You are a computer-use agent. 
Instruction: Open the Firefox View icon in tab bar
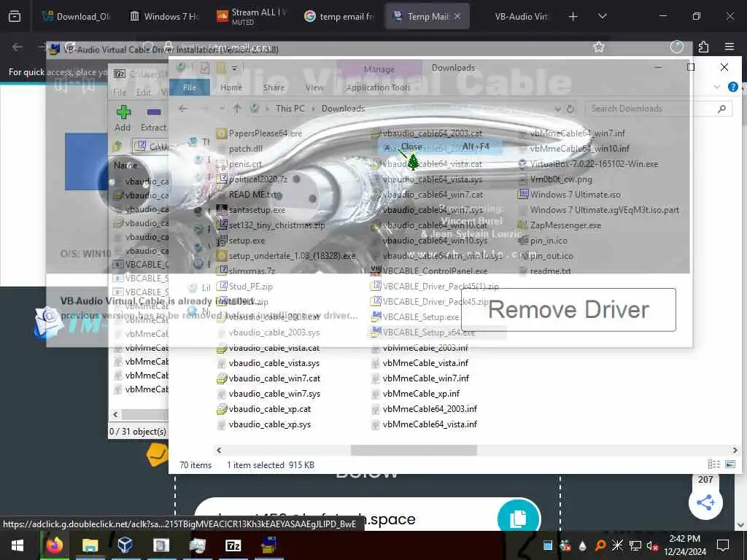[x=15, y=17]
